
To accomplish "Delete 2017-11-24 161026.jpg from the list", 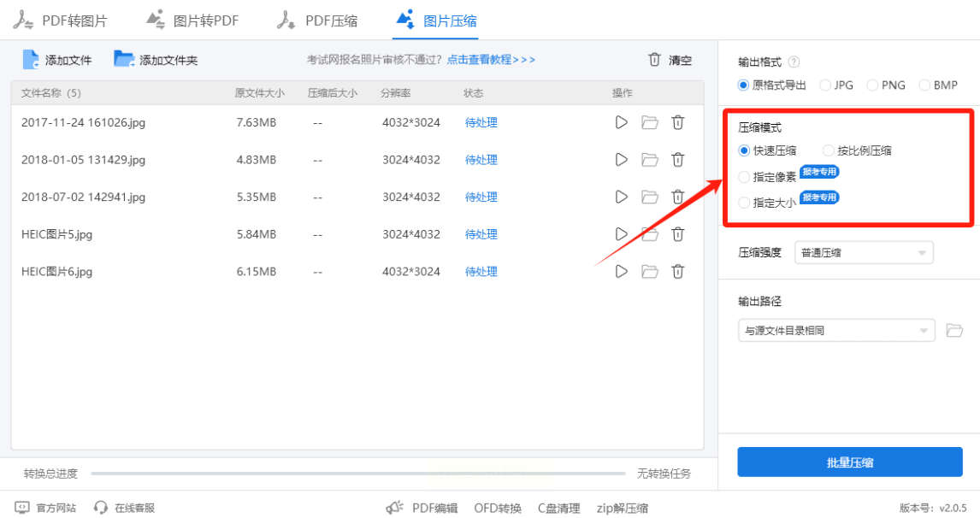I will 678,122.
